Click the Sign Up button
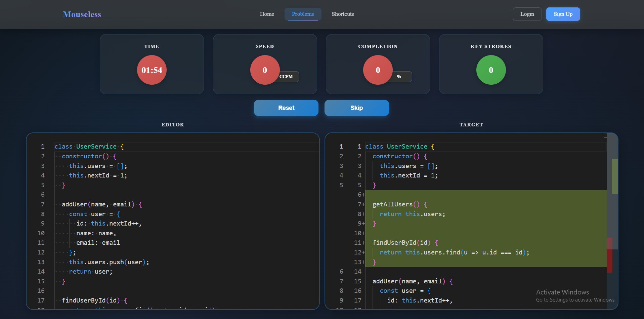 click(563, 14)
